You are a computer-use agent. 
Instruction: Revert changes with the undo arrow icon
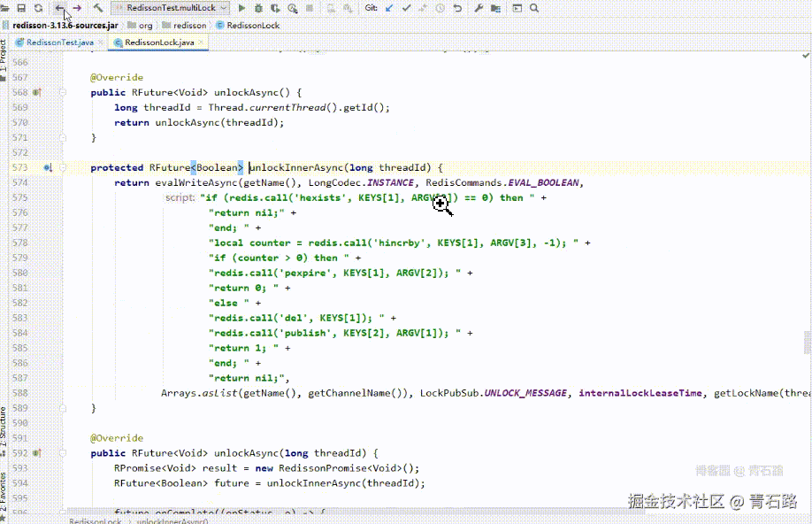click(457, 8)
